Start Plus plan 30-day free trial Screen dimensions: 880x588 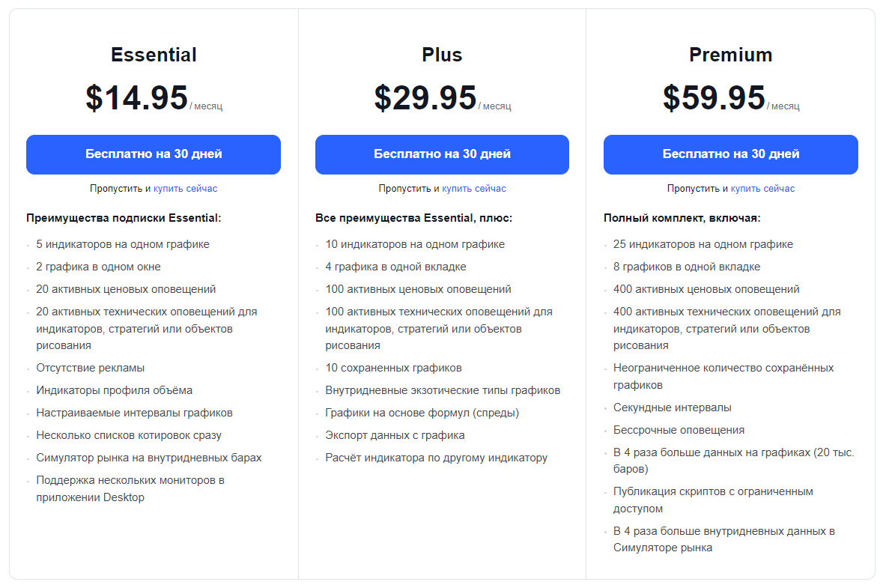click(x=442, y=154)
